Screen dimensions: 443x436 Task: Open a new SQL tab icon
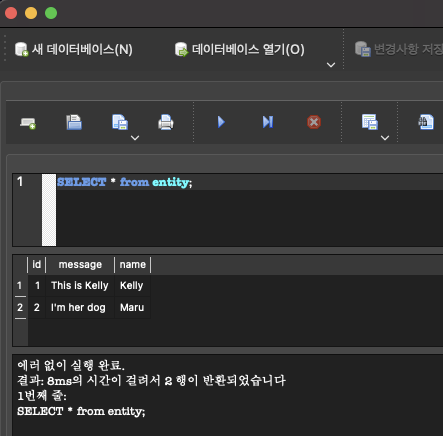tap(28, 123)
